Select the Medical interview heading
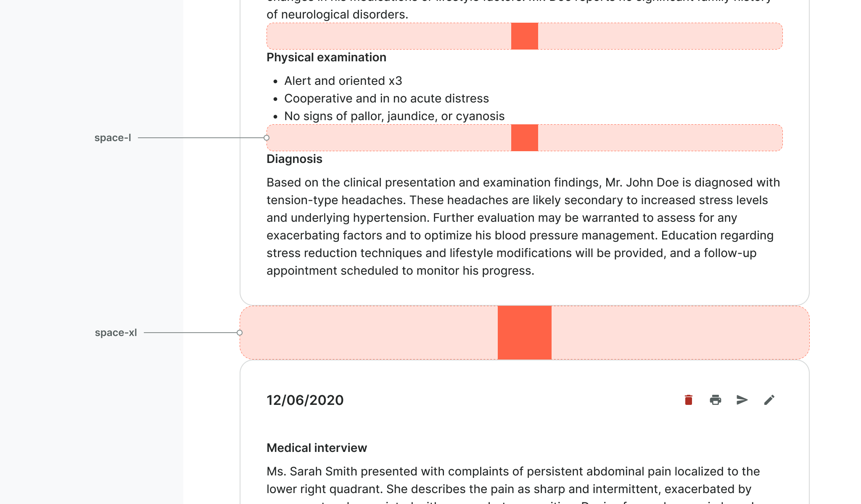Image resolution: width=861 pixels, height=504 pixels. click(317, 448)
